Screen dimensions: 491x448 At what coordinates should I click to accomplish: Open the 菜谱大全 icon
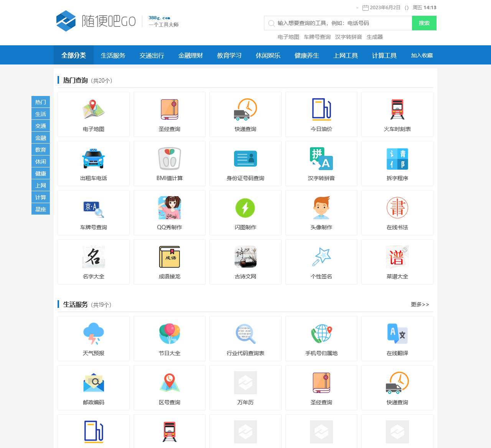[x=397, y=257]
